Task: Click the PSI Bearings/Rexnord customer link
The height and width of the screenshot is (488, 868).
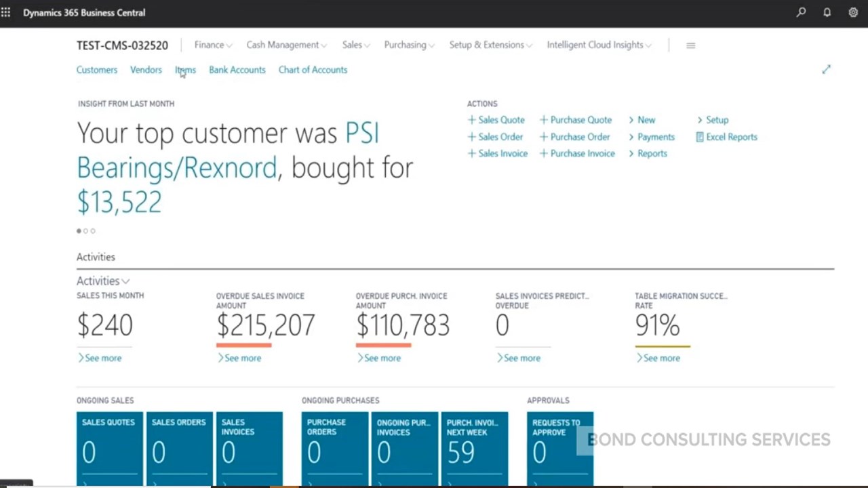Action: click(x=228, y=150)
